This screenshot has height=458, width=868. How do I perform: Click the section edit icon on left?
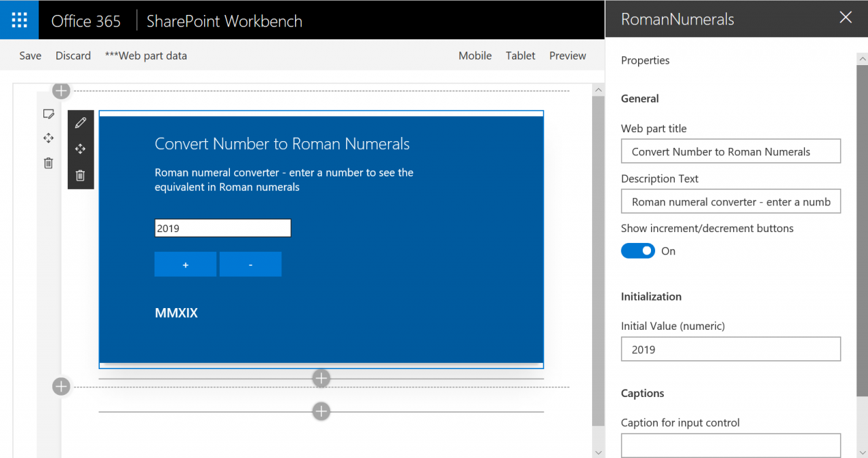[48, 114]
